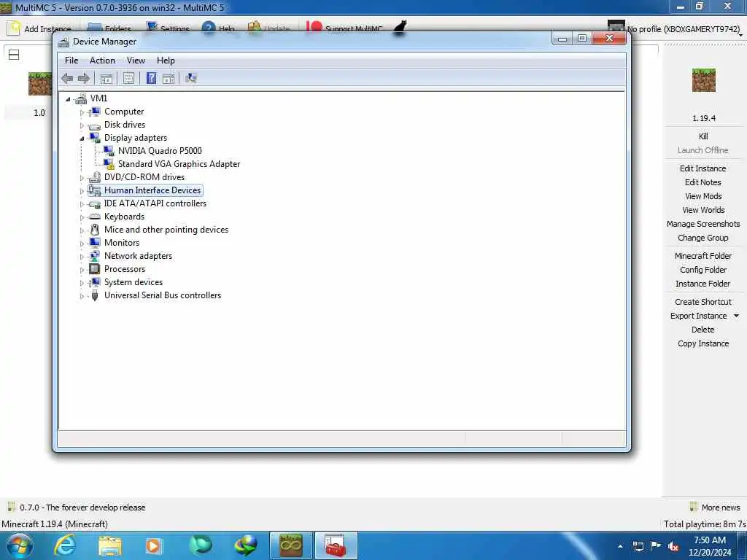Viewport: 747px width, 560px height.
Task: Click the Back arrow in Device Manager toolbar
Action: point(67,79)
